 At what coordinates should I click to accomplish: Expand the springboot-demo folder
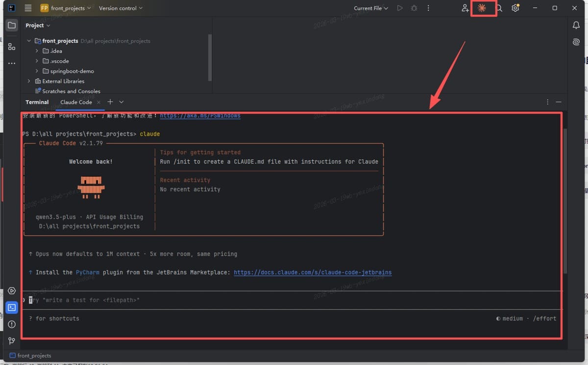(x=37, y=71)
